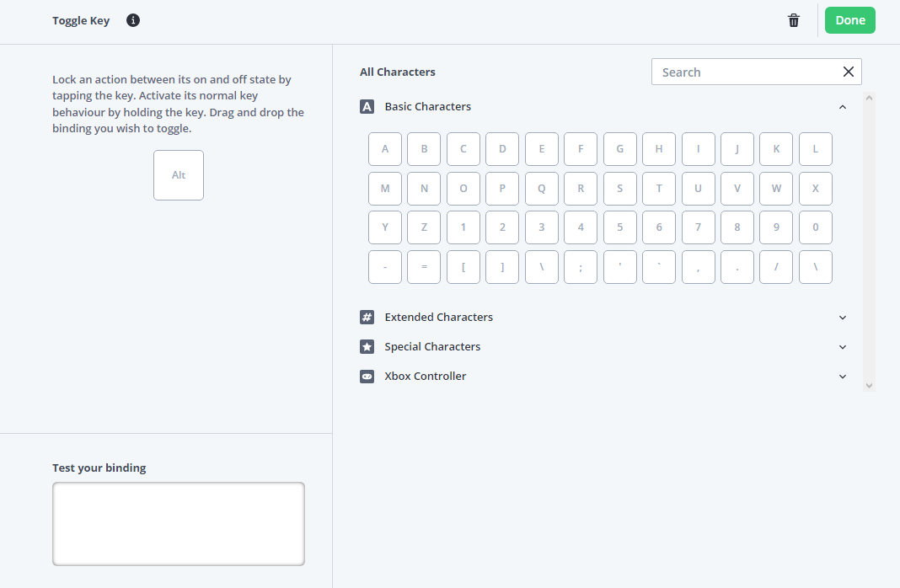Choose the semicolon key

pyautogui.click(x=581, y=267)
